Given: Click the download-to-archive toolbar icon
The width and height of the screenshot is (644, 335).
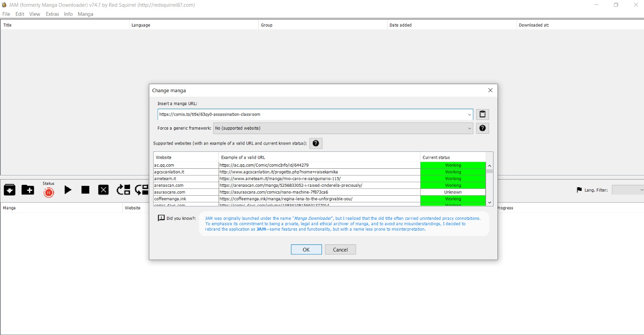Looking at the screenshot, I should [x=10, y=190].
